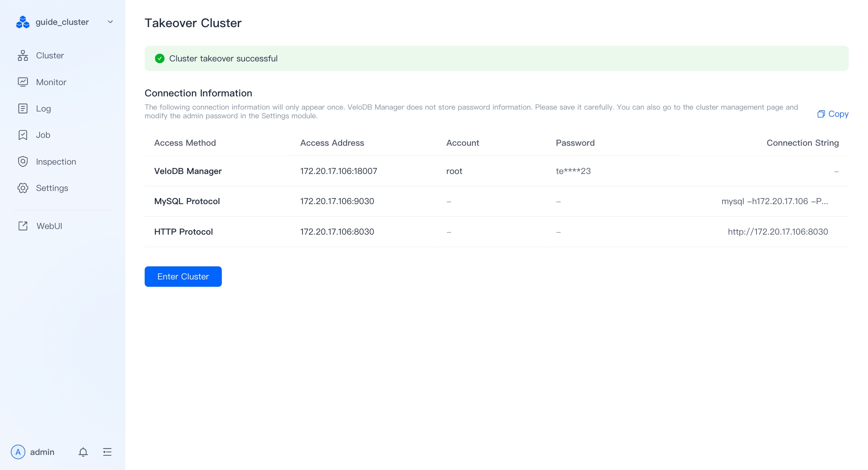The width and height of the screenshot is (868, 470).
Task: Expand the guide_cluster dropdown chevron
Action: (x=110, y=22)
